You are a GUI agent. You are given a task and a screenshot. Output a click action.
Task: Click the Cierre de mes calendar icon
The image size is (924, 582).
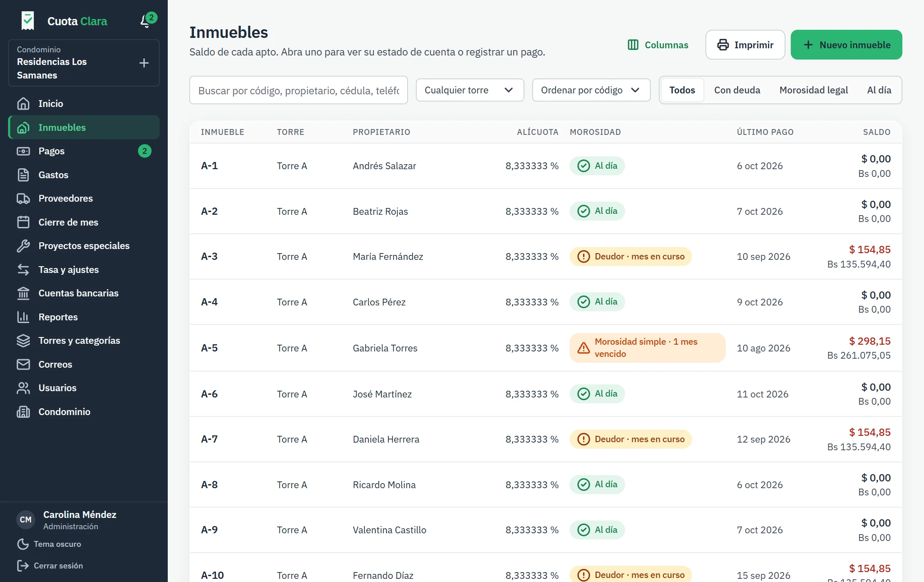coord(23,222)
